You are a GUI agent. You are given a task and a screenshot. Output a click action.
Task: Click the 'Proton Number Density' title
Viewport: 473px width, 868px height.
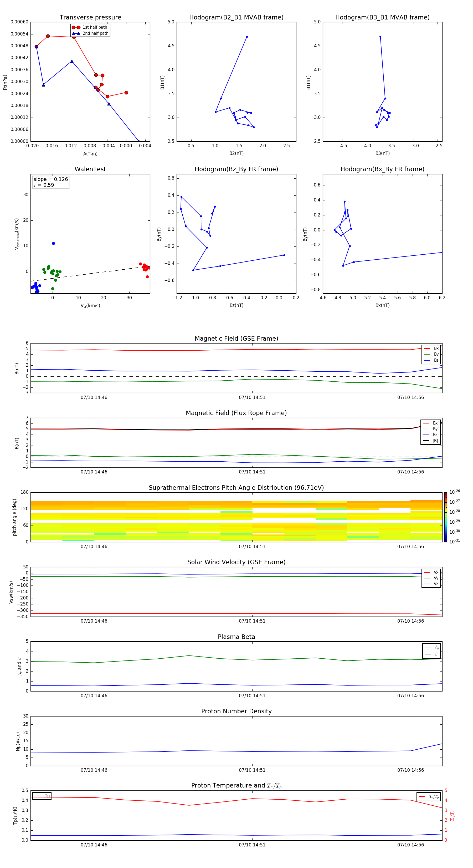pyautogui.click(x=236, y=711)
